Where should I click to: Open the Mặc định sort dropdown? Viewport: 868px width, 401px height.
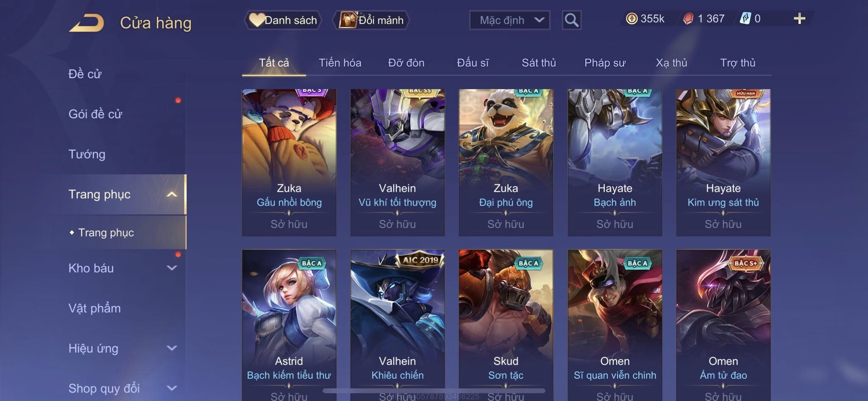[x=509, y=20]
